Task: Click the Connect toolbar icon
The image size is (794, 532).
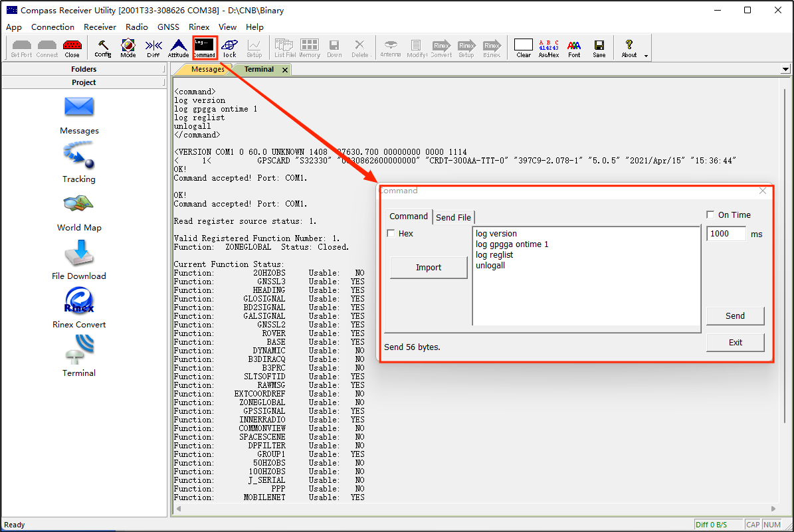Action: click(x=47, y=48)
